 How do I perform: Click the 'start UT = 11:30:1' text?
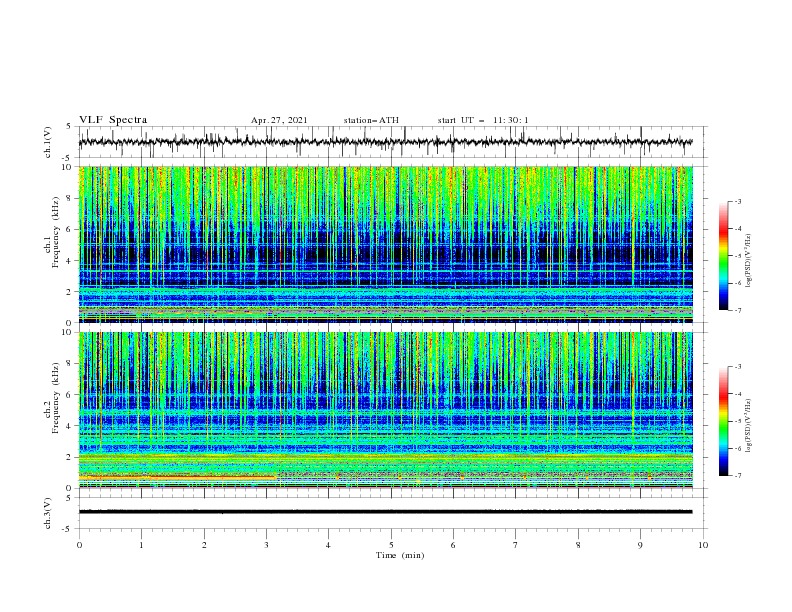(x=483, y=120)
